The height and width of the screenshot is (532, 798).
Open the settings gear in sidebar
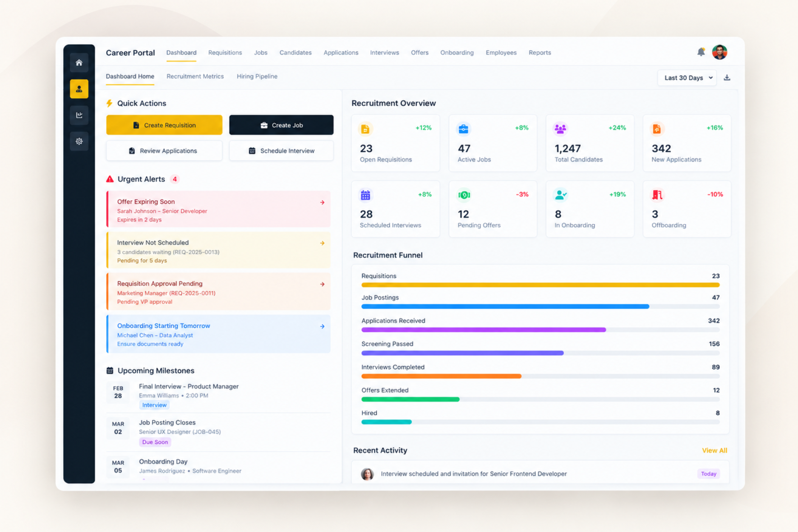pos(79,141)
